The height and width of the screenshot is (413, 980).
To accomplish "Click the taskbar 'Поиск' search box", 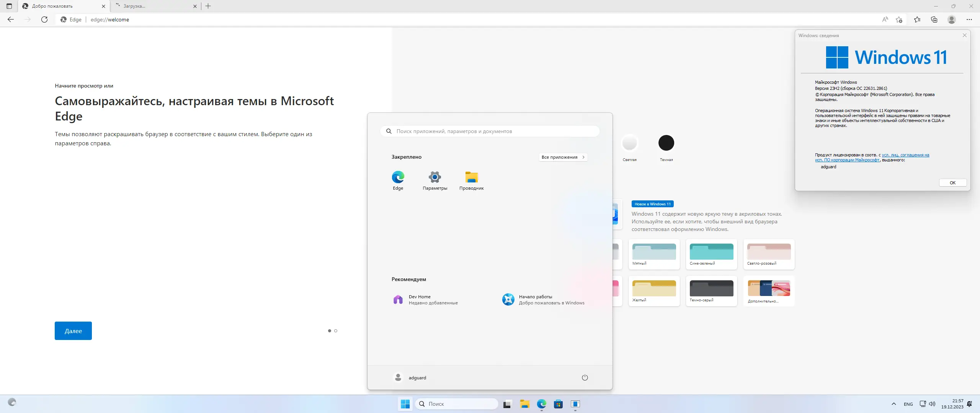I will (457, 404).
